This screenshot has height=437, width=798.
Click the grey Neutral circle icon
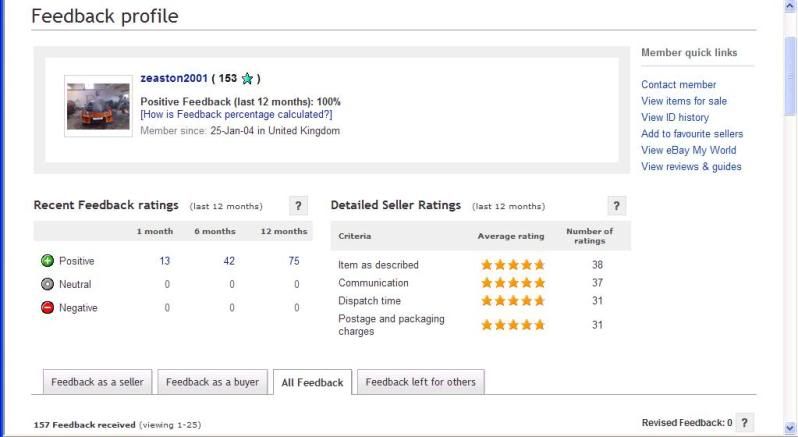tap(47, 284)
